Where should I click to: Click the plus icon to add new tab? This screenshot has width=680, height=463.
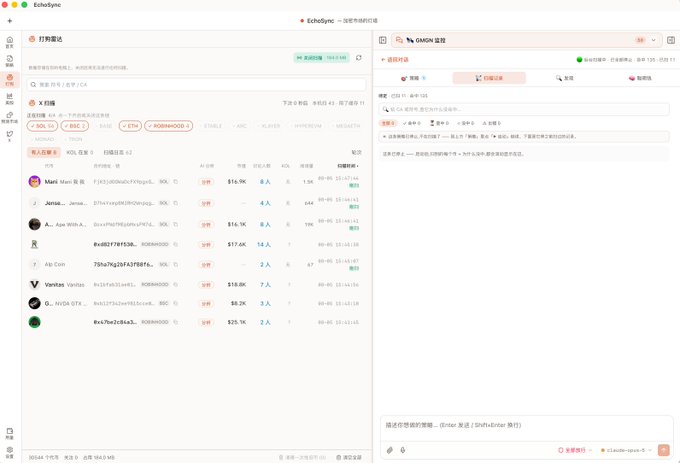[10, 21]
